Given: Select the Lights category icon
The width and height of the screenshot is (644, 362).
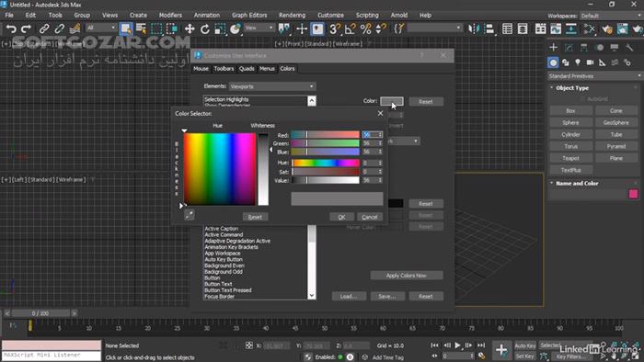Looking at the screenshot, I should tap(578, 62).
